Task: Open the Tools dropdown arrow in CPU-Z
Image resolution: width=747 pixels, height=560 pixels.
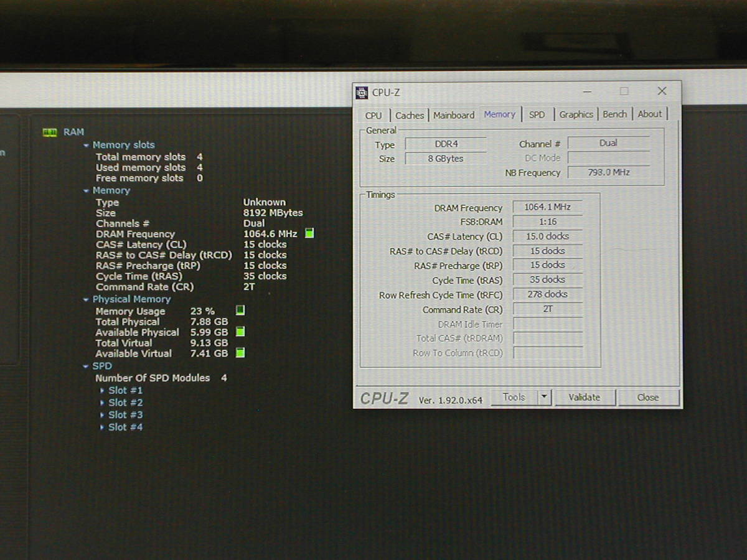Action: coord(545,397)
